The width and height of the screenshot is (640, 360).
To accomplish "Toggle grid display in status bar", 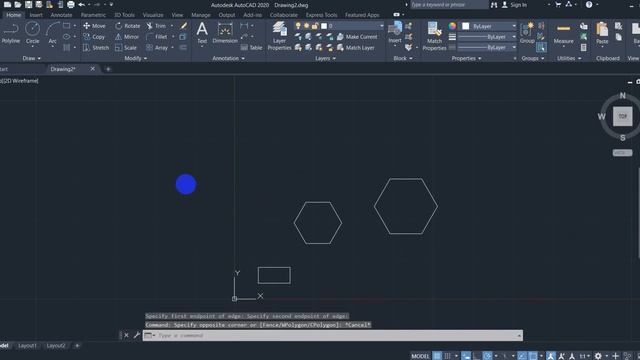I will pyautogui.click(x=437, y=356).
